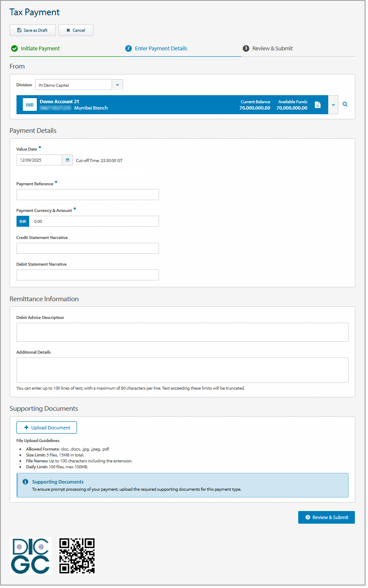The width and height of the screenshot is (368, 588).
Task: Click the green check on Initiate Payment step
Action: [x=14, y=48]
